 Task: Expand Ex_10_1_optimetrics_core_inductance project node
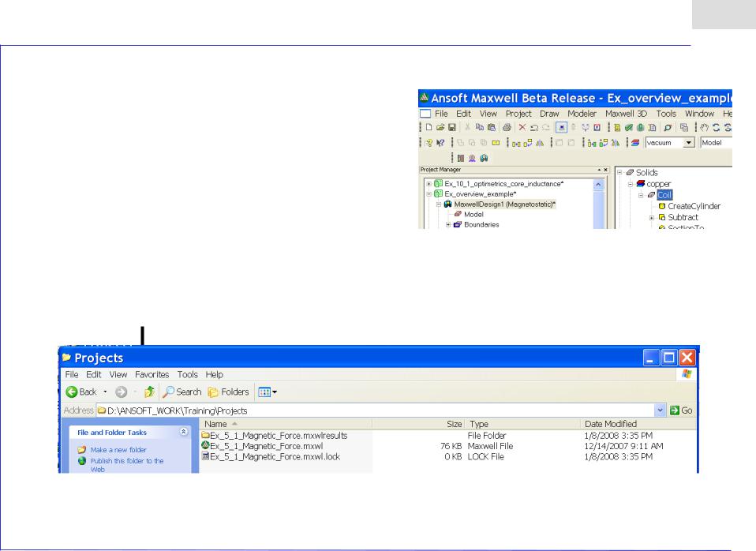(429, 184)
